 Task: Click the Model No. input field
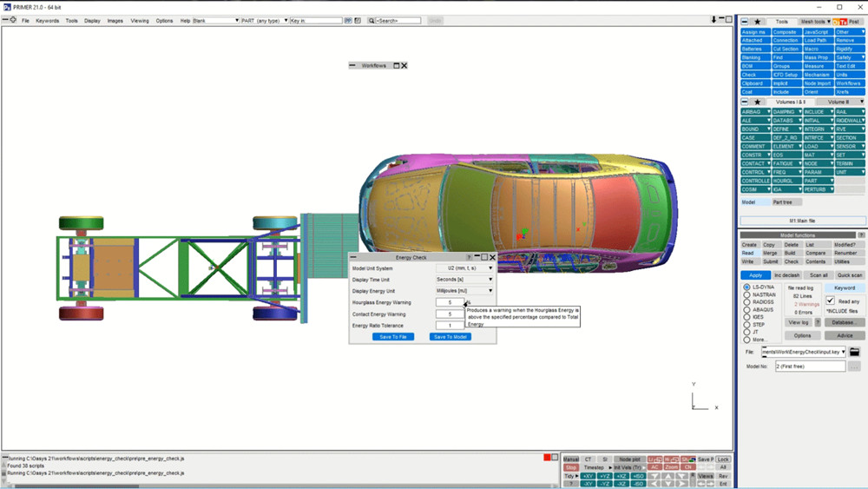pyautogui.click(x=811, y=366)
